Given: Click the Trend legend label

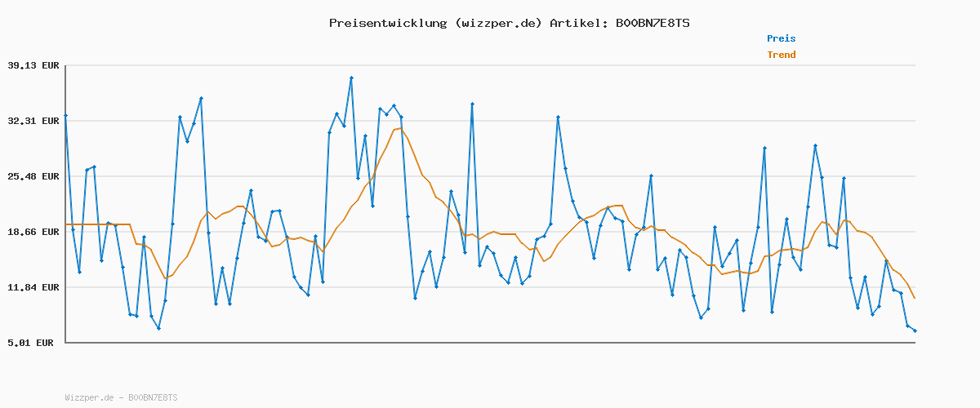Looking at the screenshot, I should 781,55.
